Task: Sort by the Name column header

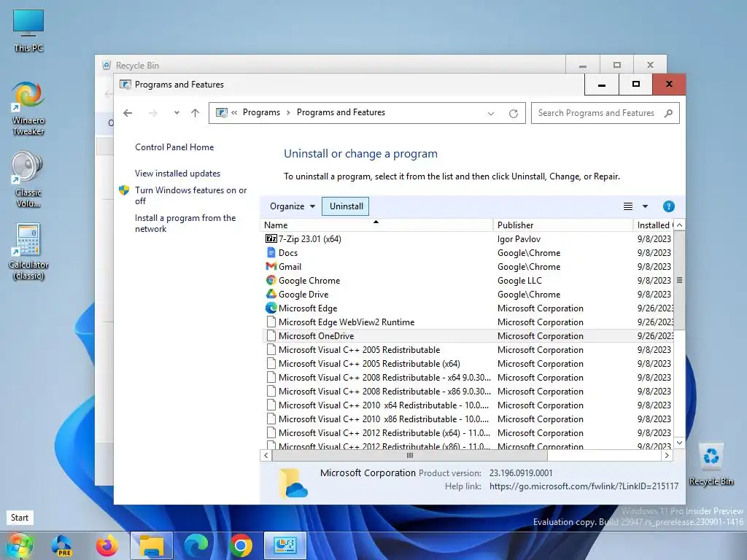Action: 376,225
